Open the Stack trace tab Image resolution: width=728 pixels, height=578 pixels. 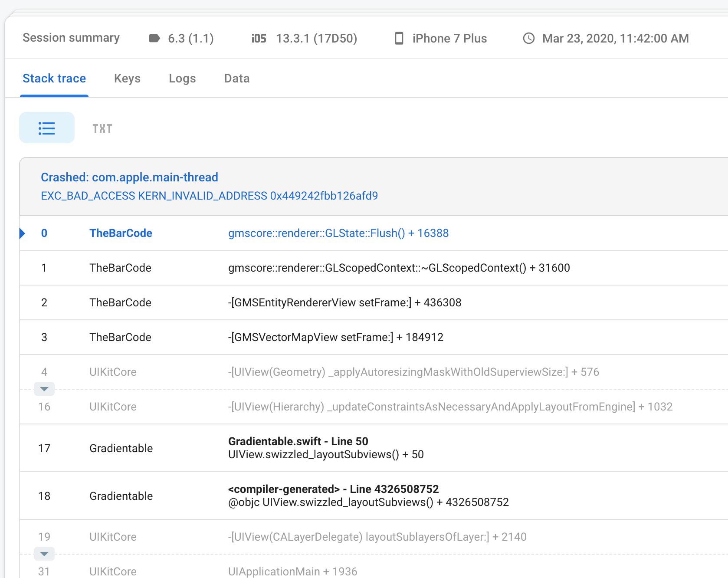coord(54,79)
